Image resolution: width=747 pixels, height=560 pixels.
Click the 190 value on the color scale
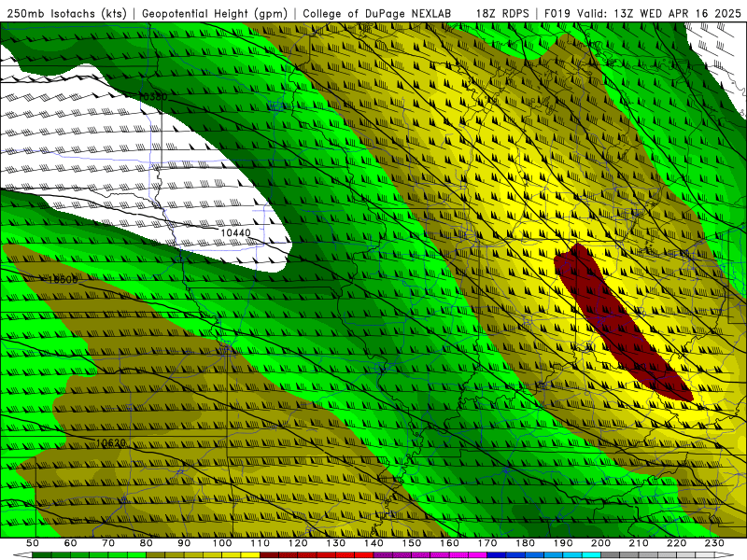(x=563, y=543)
